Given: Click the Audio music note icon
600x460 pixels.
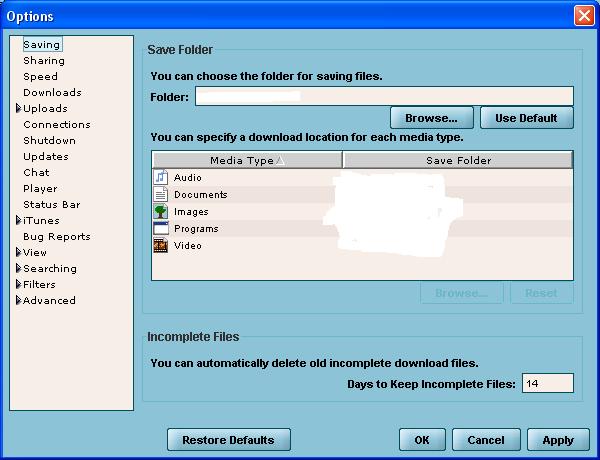Looking at the screenshot, I should tap(161, 177).
